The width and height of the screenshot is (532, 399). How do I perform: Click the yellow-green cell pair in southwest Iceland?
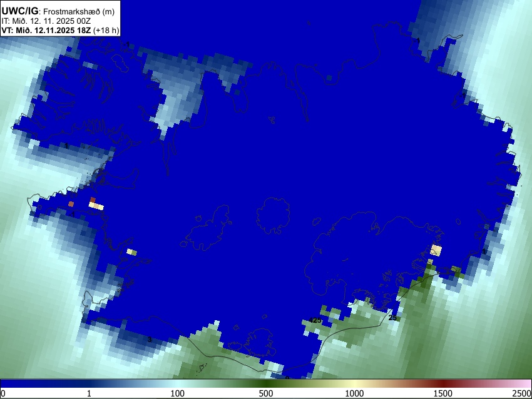[131, 252]
